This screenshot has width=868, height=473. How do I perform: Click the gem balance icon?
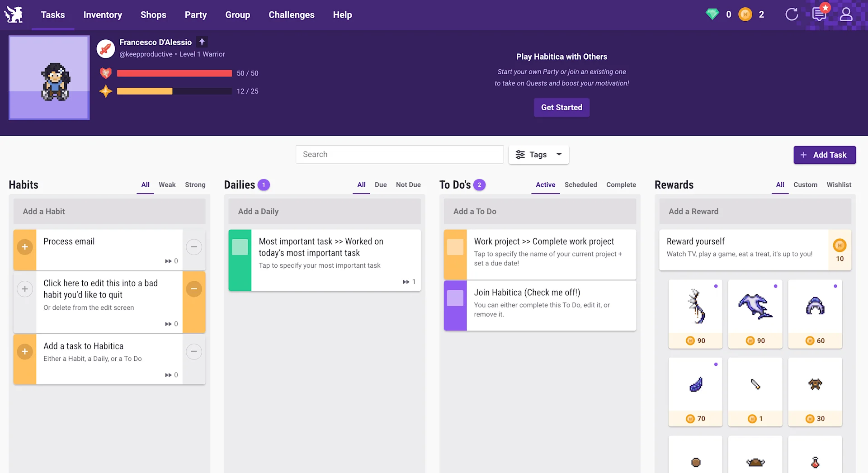[x=712, y=14]
